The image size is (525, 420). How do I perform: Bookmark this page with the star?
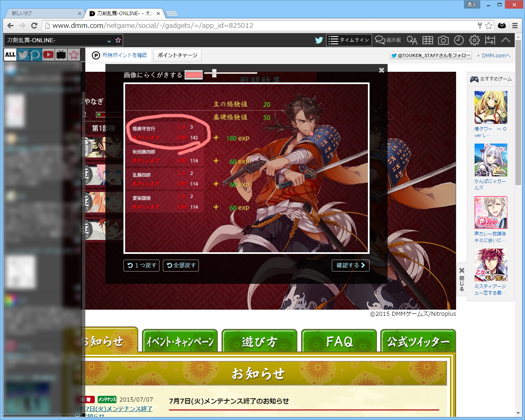click(x=488, y=25)
